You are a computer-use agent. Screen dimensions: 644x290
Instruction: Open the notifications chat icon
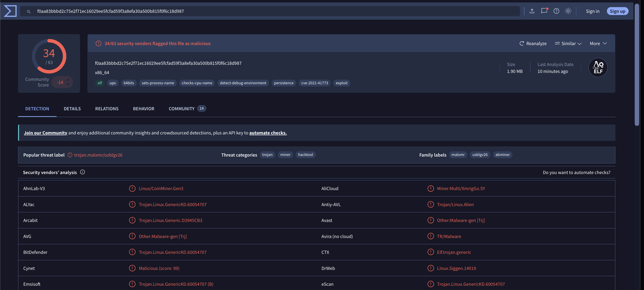click(544, 11)
